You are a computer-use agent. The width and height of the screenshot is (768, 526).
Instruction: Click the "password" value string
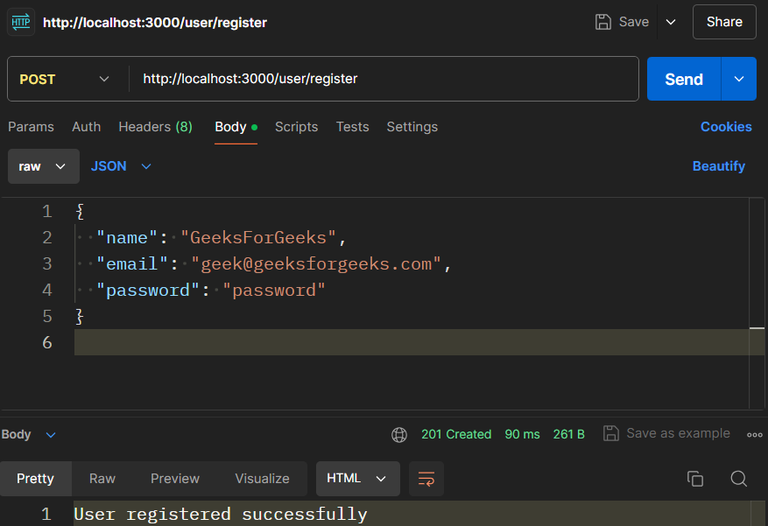(x=274, y=290)
